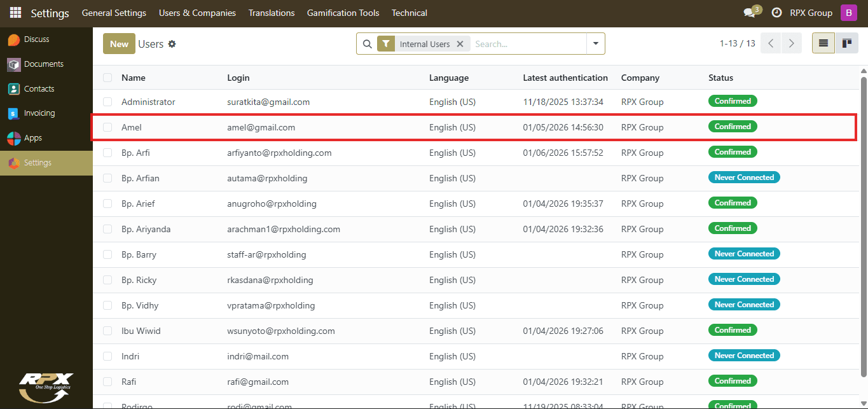Screen dimensions: 868x409
Task: Click the Bp. Arfian name cell
Action: tap(141, 178)
